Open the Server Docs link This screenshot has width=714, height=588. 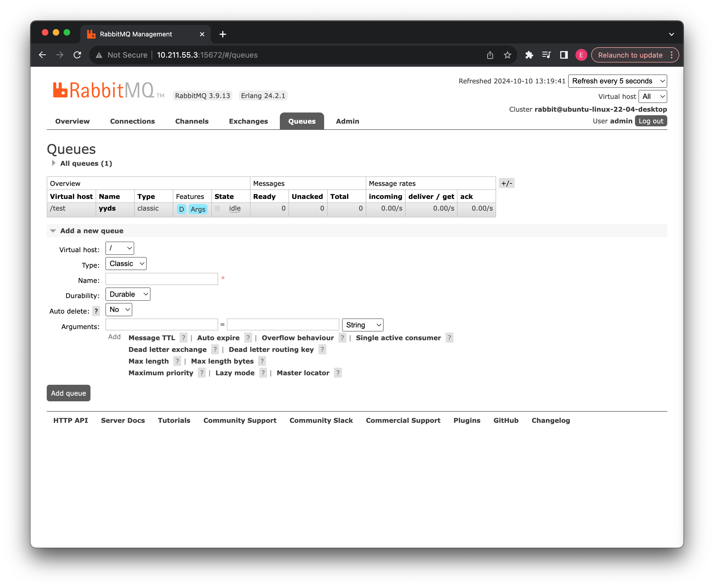tap(123, 420)
